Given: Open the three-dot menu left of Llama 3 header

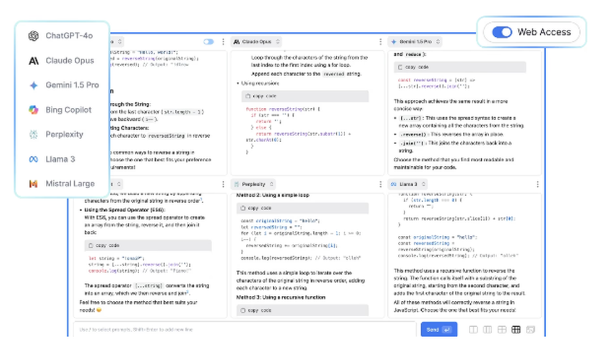Looking at the screenshot, I should click(381, 184).
